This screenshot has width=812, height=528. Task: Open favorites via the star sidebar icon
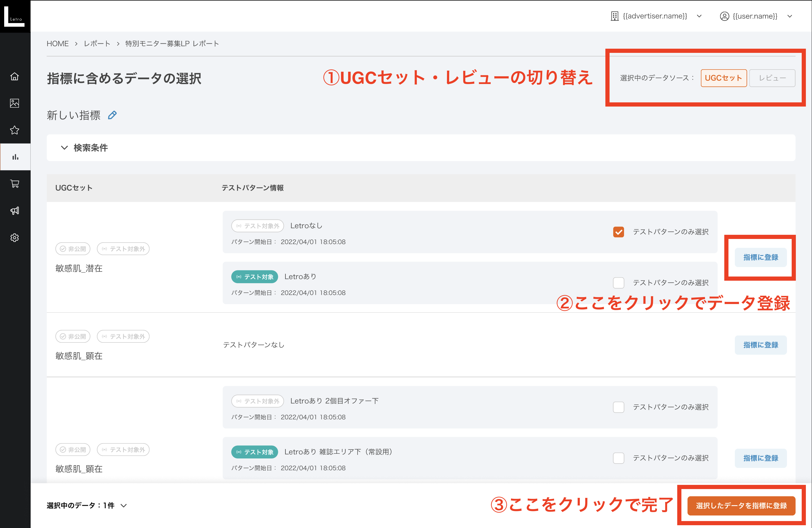click(15, 130)
